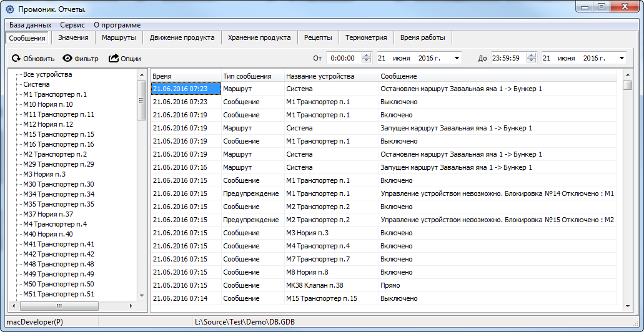This screenshot has width=644, height=332.
Task: Open the От date dropdown calendar
Action: [457, 58]
